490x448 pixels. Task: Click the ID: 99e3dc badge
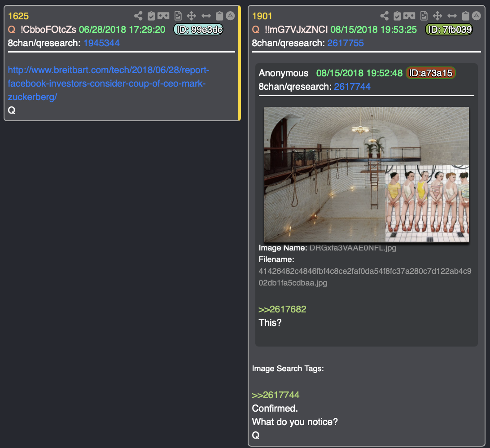[x=198, y=29]
